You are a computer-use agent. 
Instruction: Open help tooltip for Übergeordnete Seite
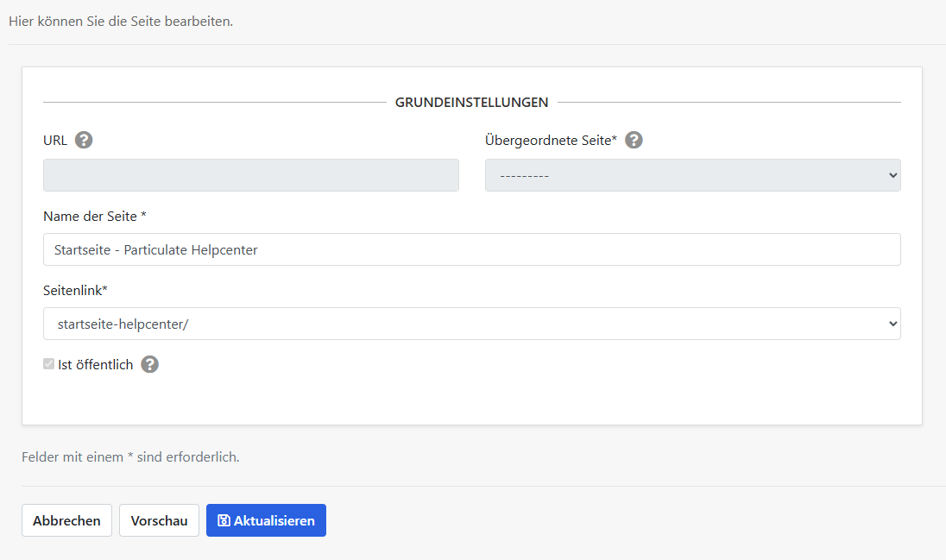click(x=634, y=140)
